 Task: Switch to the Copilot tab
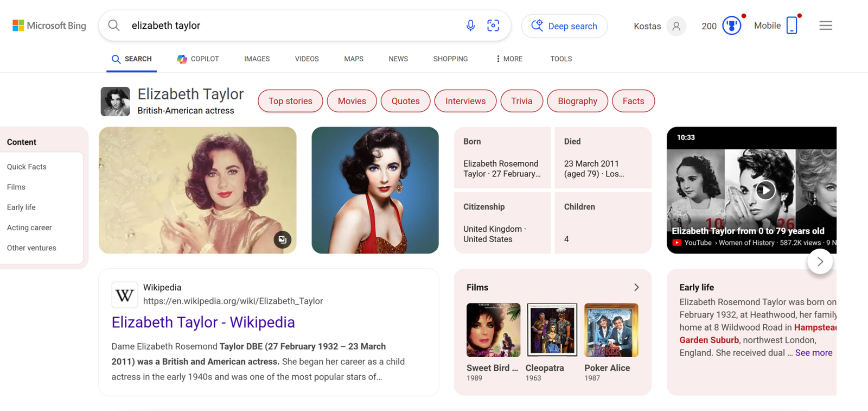pos(198,59)
